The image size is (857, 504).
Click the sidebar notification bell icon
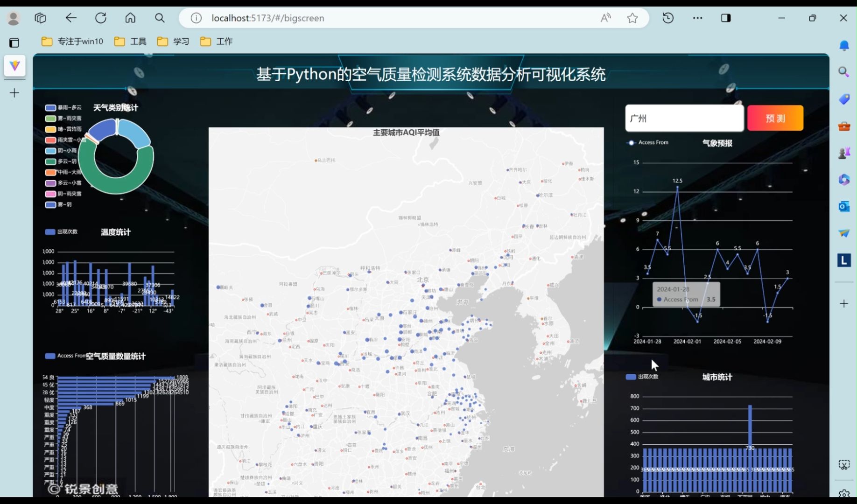pos(843,45)
